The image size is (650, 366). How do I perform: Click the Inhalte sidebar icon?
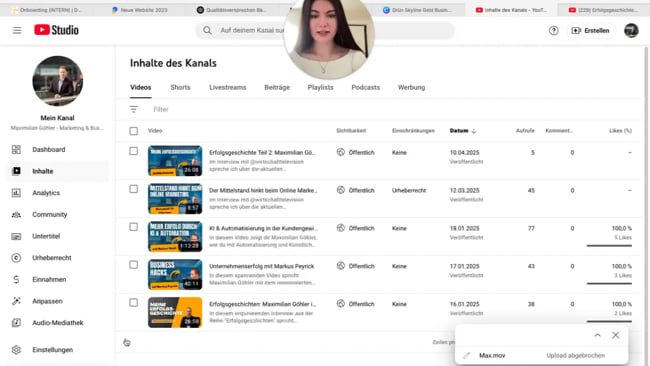tap(16, 171)
